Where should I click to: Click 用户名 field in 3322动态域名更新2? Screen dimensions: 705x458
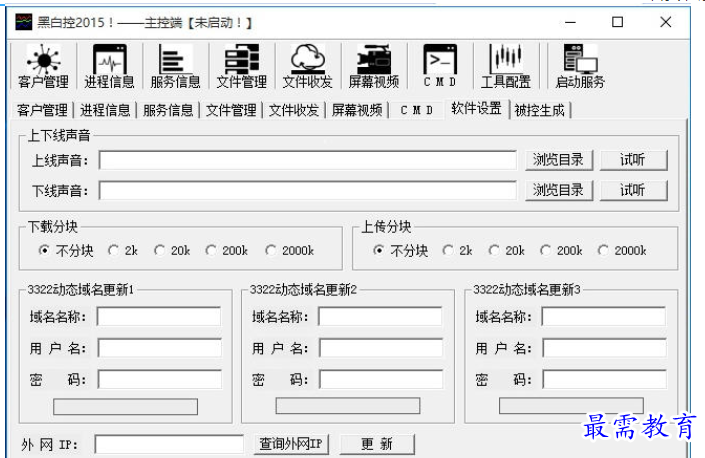pyautogui.click(x=380, y=348)
